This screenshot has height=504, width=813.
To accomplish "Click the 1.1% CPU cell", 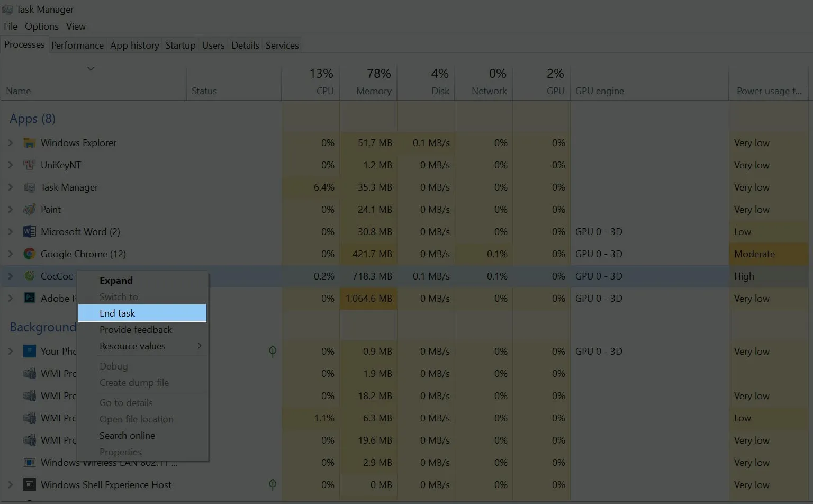I will (x=311, y=418).
